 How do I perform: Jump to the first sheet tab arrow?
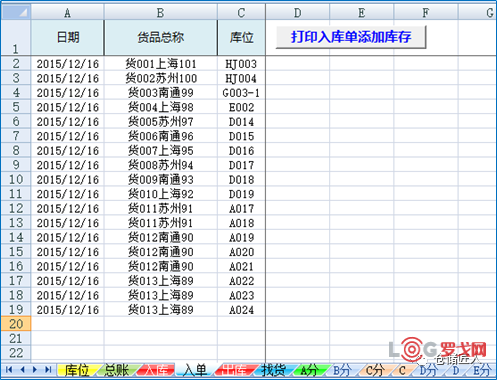(9, 369)
